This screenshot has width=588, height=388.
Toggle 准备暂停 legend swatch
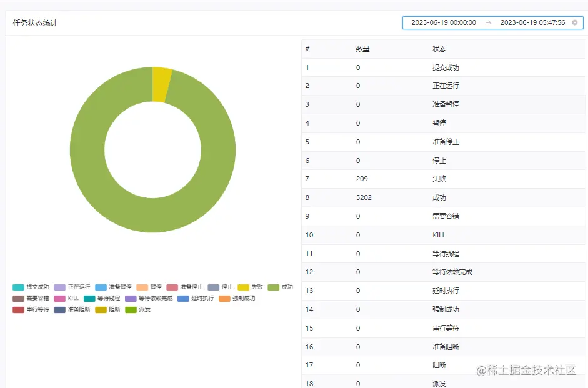point(101,287)
